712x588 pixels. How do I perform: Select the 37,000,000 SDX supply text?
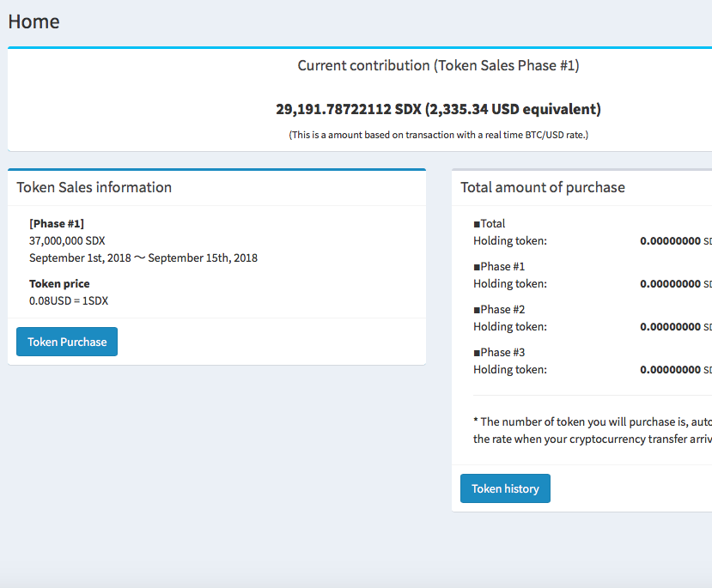tap(67, 240)
